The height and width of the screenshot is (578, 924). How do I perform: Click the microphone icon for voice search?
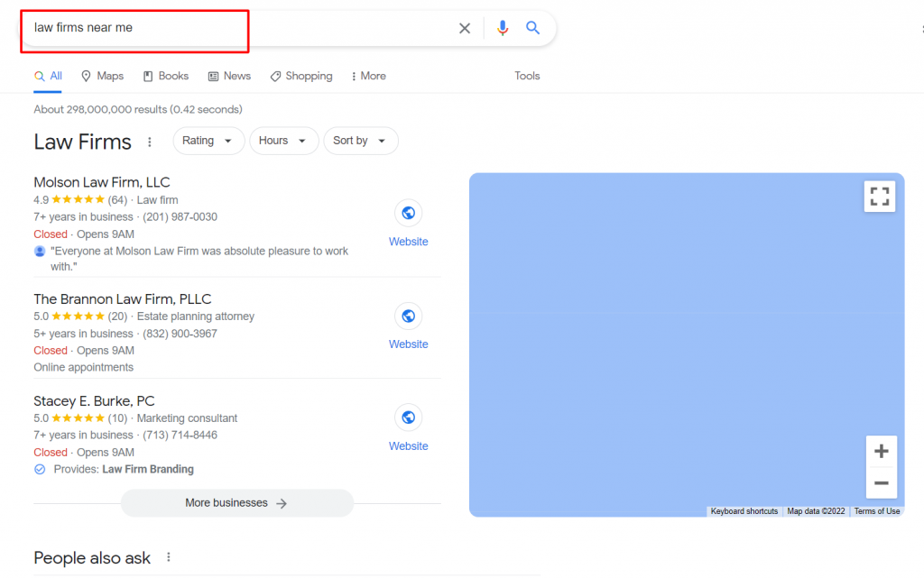(x=503, y=28)
